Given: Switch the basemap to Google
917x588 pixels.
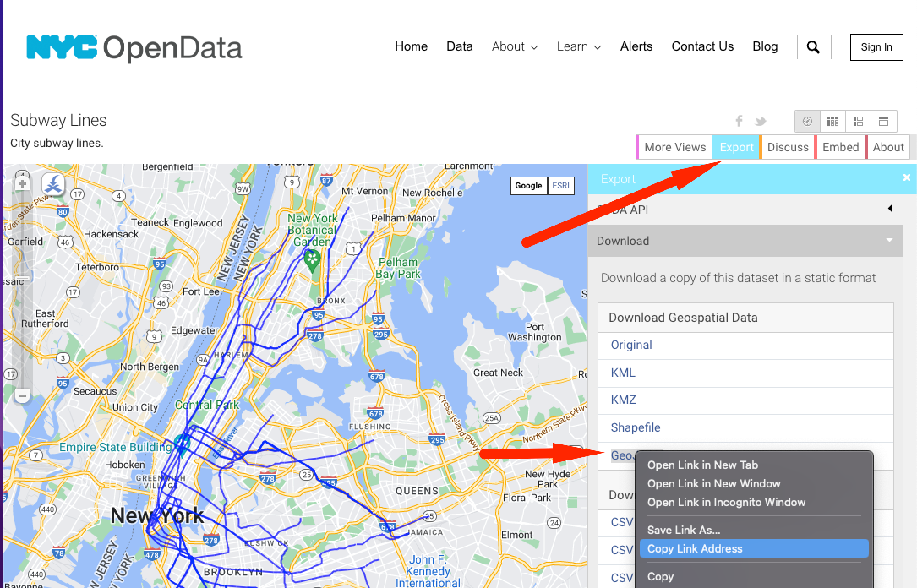Looking at the screenshot, I should (x=529, y=185).
